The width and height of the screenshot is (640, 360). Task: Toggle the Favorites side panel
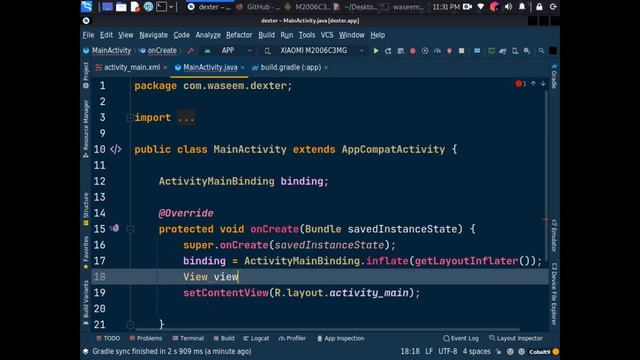[86, 252]
